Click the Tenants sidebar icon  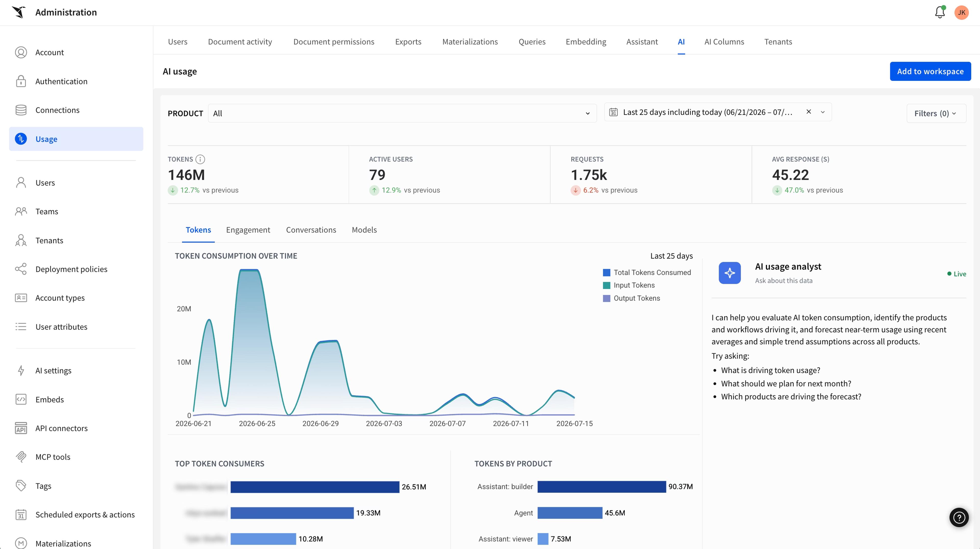(21, 240)
